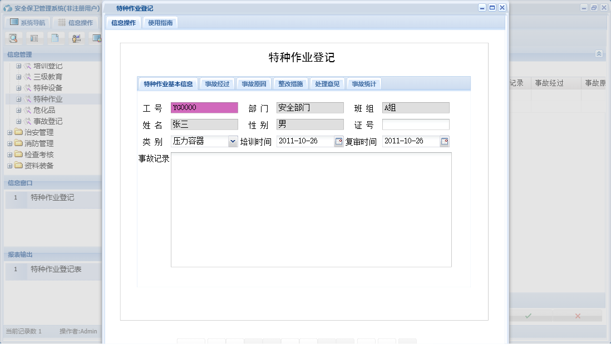Expand the 消防管理 tree node

pos(9,143)
